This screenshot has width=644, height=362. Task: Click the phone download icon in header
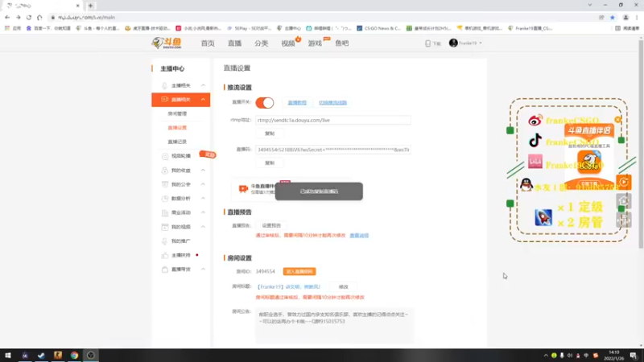pos(427,43)
